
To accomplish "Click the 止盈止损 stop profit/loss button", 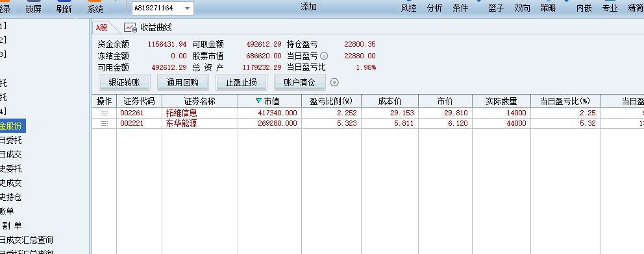I will [241, 82].
